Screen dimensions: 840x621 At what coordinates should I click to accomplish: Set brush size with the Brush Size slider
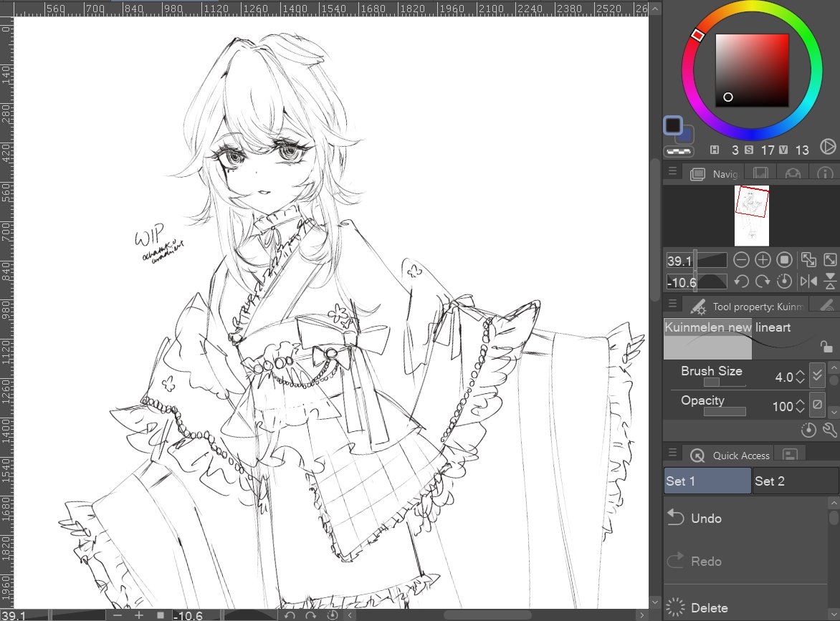pyautogui.click(x=725, y=382)
